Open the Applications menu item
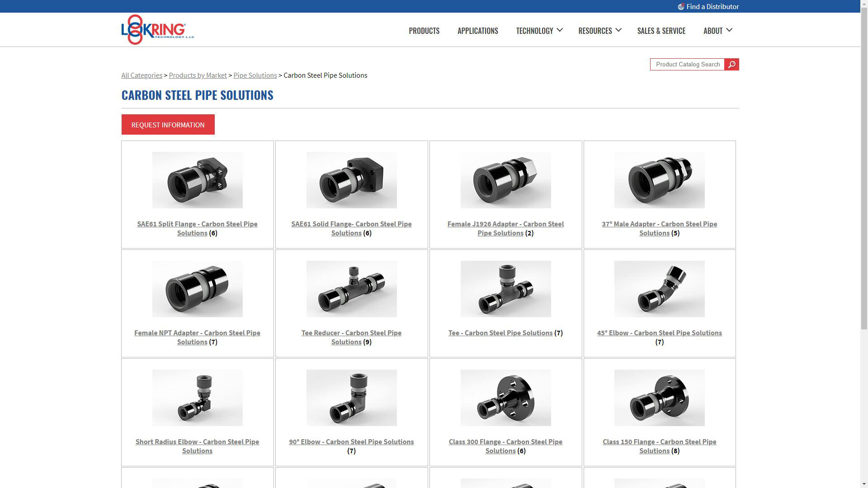 click(478, 31)
